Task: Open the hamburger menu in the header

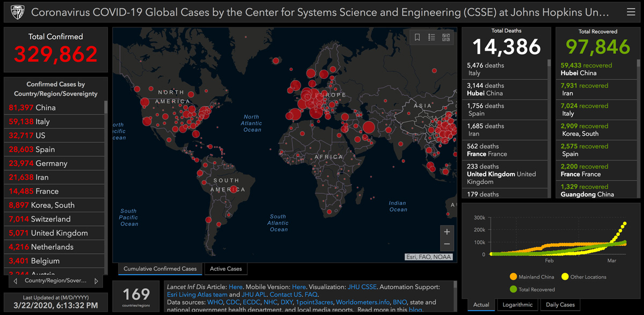Action: point(631,12)
